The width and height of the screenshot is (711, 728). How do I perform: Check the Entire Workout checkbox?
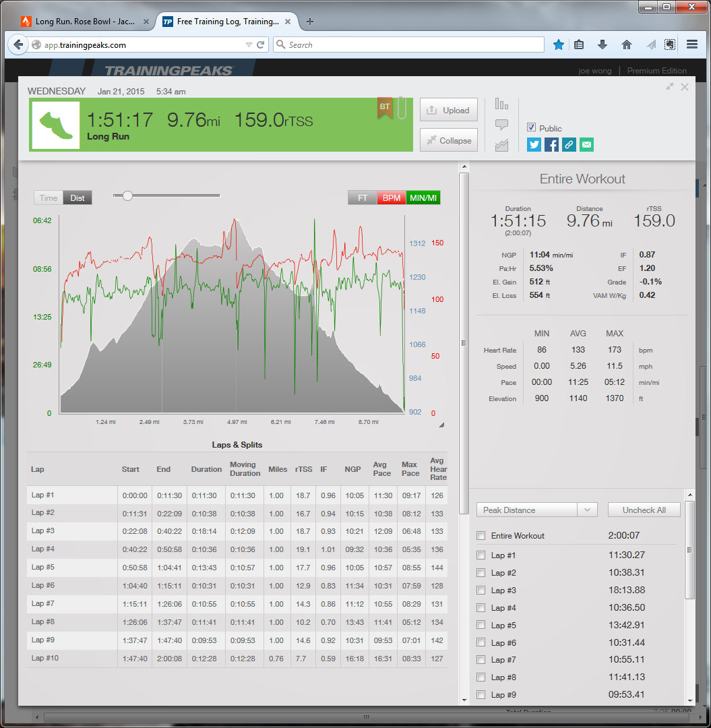coord(481,536)
